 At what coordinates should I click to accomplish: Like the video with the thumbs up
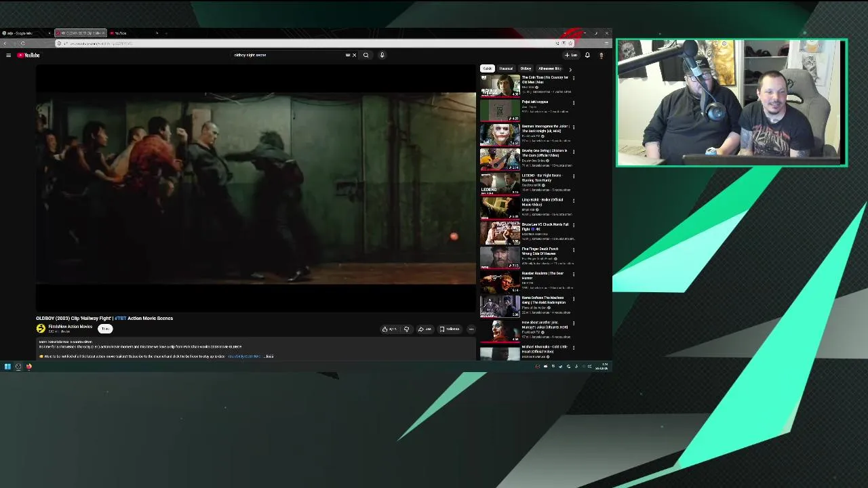[x=389, y=329]
